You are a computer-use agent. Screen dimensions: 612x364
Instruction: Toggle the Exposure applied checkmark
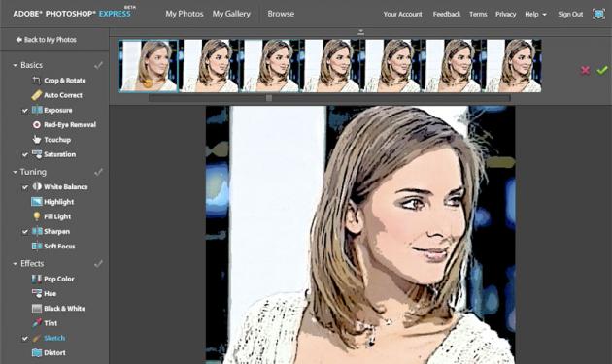(25, 111)
